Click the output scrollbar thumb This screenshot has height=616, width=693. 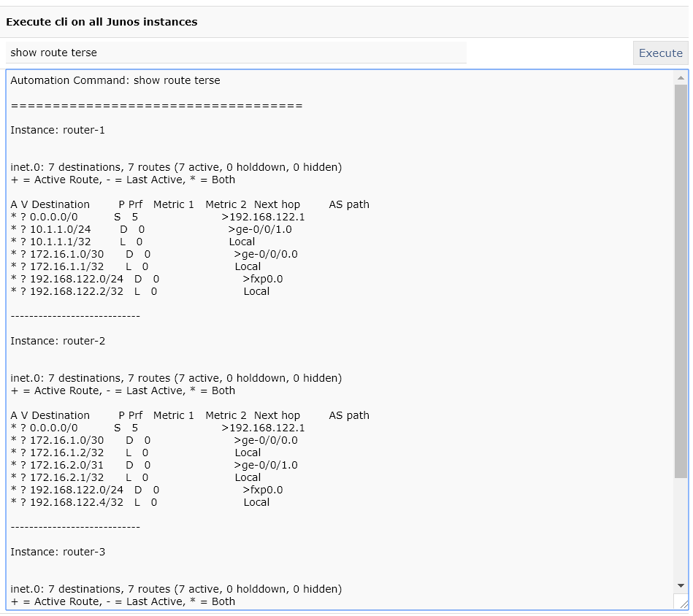681,281
